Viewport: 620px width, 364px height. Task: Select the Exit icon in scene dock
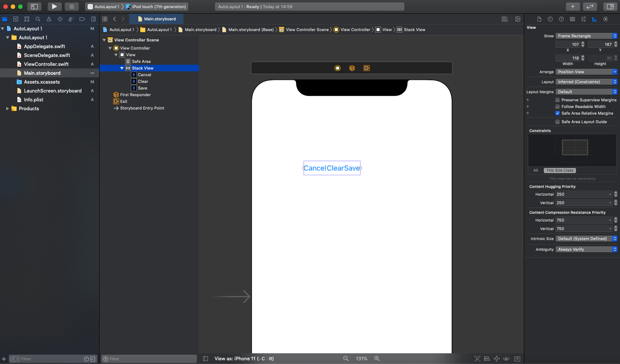click(367, 68)
